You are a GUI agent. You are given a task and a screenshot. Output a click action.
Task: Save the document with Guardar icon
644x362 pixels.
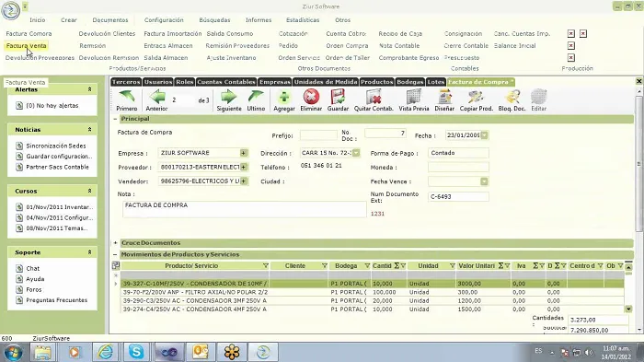coord(338,97)
